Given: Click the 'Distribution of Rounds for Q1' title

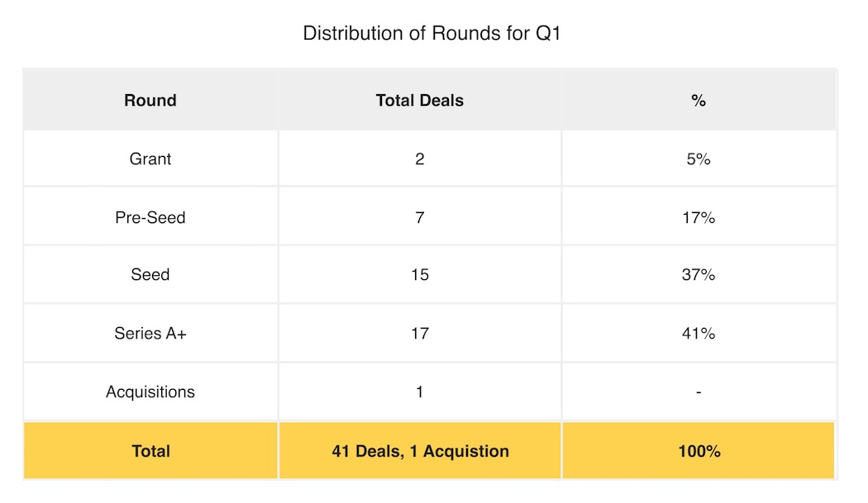Looking at the screenshot, I should (x=432, y=33).
